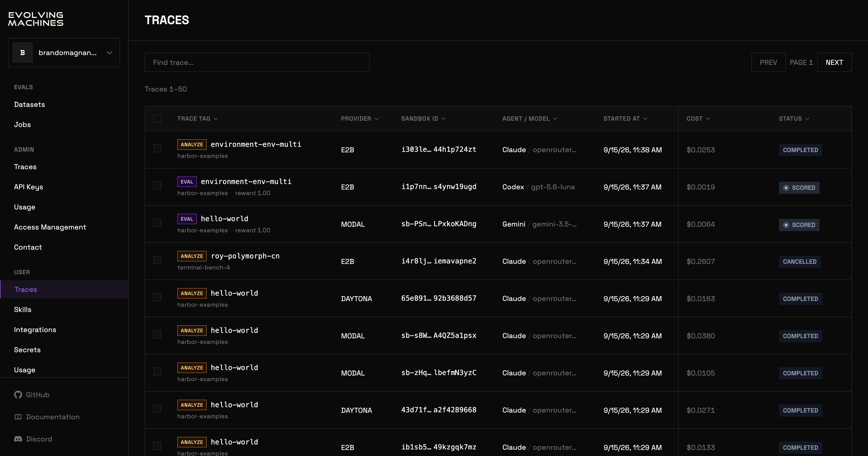Check the 43d71f DAYTONA trace row
The image size is (868, 456).
click(157, 409)
